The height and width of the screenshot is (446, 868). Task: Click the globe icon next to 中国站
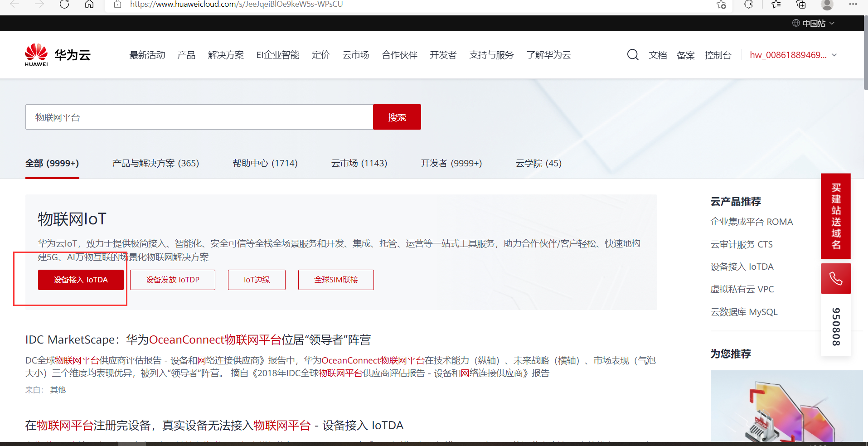click(796, 23)
